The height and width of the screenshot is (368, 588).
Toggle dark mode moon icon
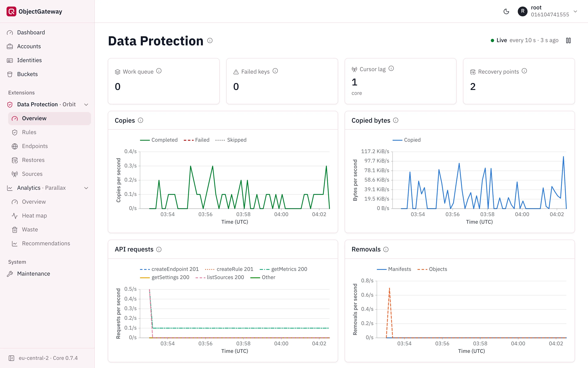pos(506,11)
